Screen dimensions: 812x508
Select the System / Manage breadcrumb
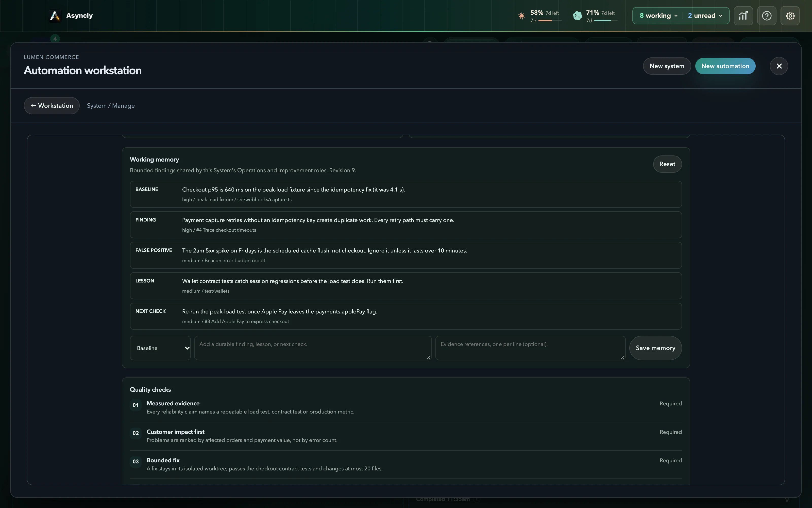click(111, 105)
